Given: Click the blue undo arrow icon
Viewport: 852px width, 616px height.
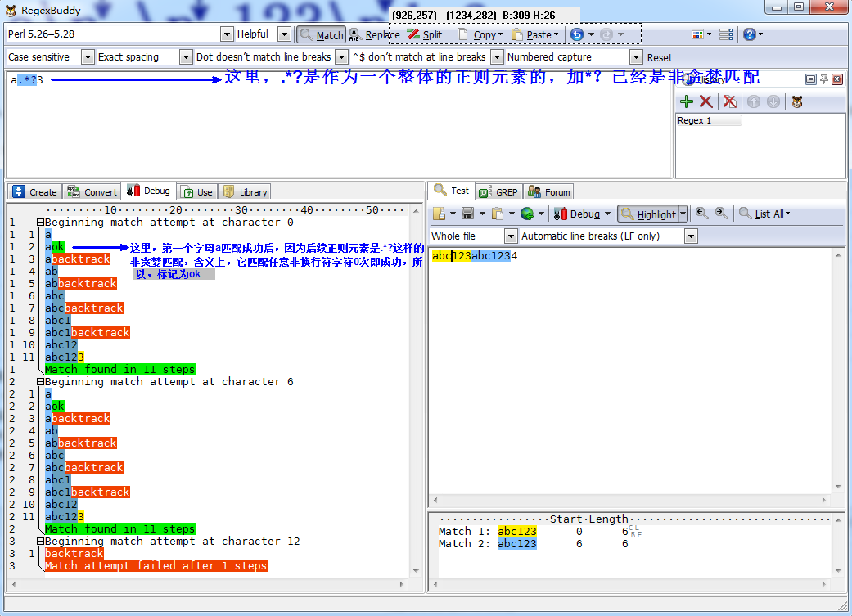Looking at the screenshot, I should 577,34.
